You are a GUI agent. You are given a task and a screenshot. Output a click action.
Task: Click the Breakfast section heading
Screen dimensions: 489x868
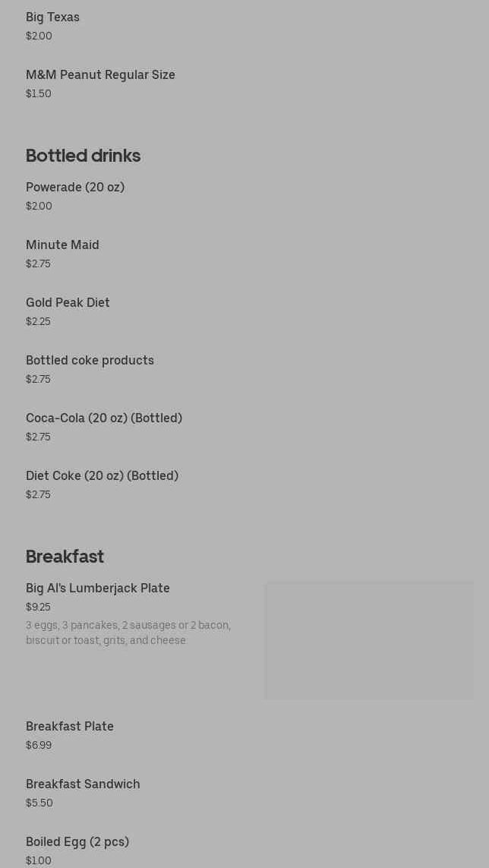[x=65, y=557]
